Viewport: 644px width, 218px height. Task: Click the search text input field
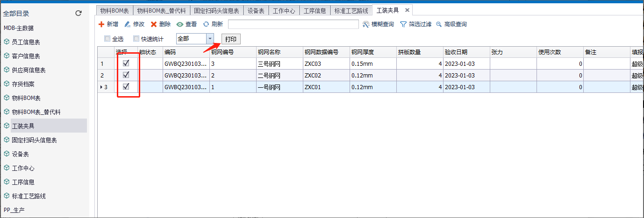pos(293,24)
